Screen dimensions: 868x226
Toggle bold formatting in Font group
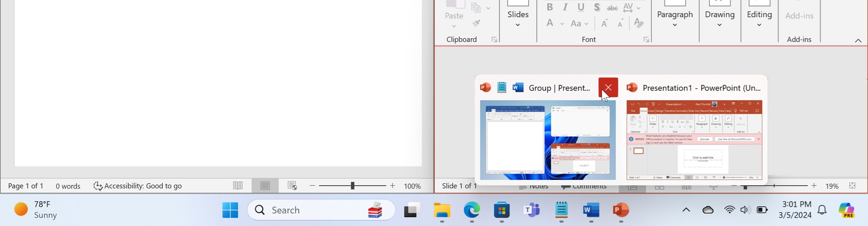click(550, 7)
